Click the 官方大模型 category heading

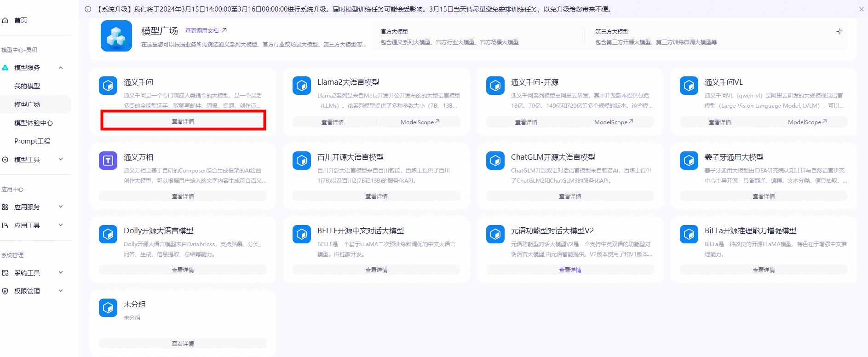tap(395, 32)
